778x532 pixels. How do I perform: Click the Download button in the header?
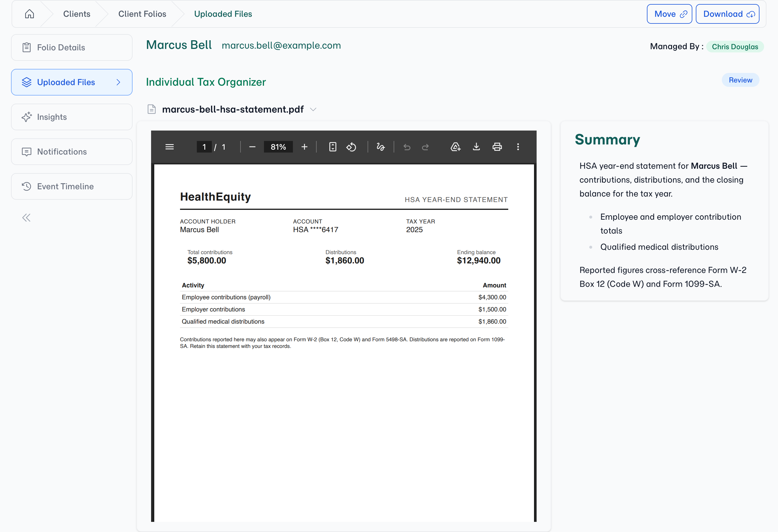click(727, 14)
